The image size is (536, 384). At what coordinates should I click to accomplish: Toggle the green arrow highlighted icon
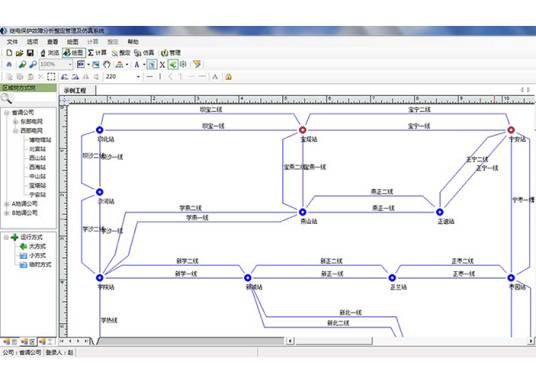click(173, 64)
